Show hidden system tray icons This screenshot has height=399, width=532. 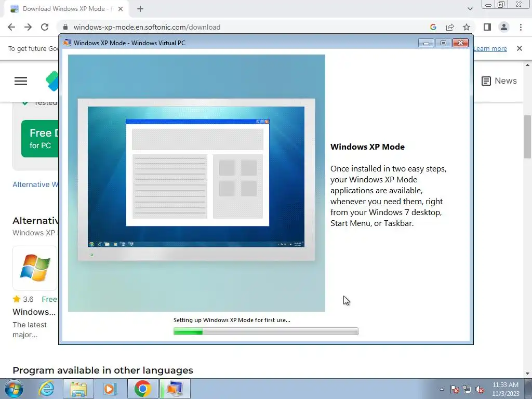pyautogui.click(x=442, y=389)
